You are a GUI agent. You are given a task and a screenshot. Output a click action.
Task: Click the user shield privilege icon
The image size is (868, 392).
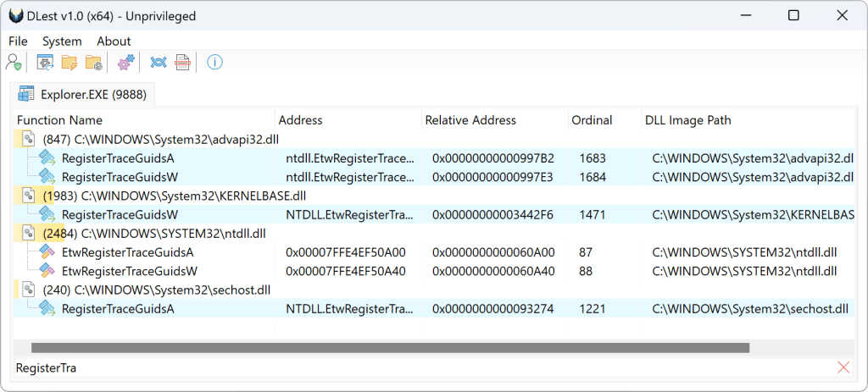pos(14,63)
